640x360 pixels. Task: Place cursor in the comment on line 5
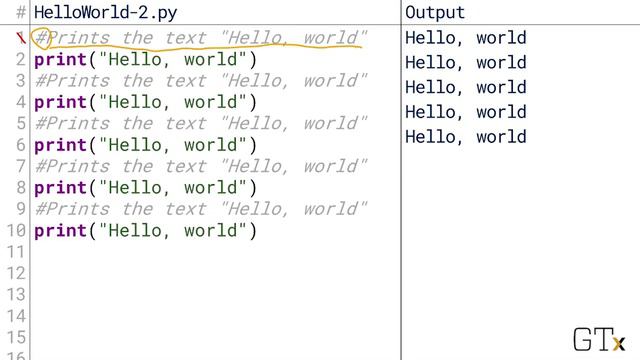point(201,123)
